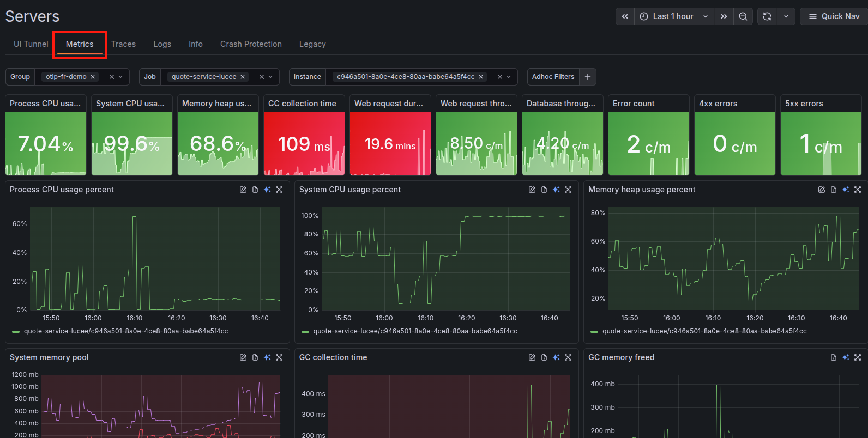868x438 pixels.
Task: Click the red GC collection time stat tile
Action: click(x=304, y=143)
